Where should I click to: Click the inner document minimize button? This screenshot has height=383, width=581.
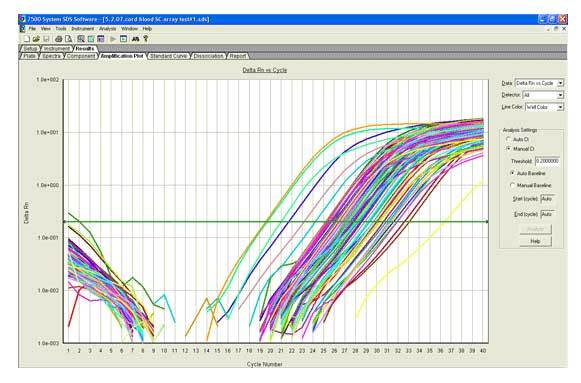548,29
